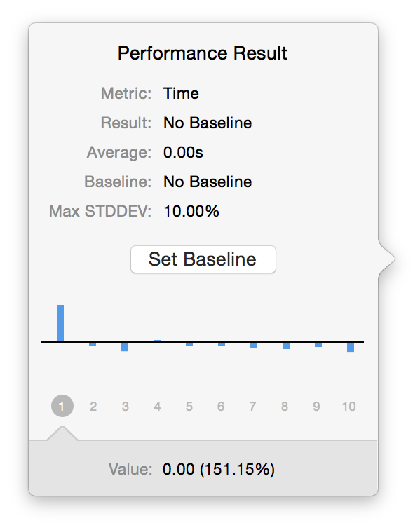Pick iteration 8 number

click(x=285, y=406)
